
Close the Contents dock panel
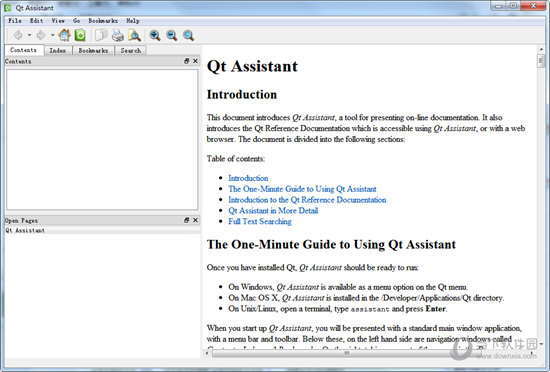pos(195,61)
